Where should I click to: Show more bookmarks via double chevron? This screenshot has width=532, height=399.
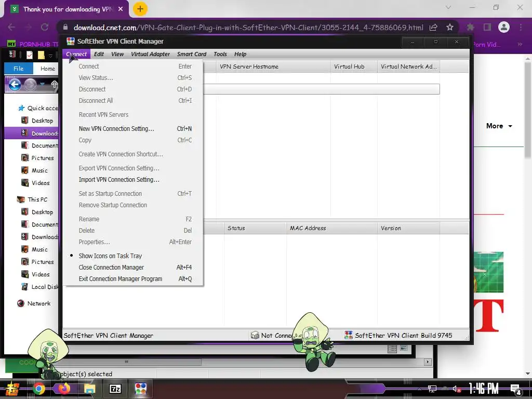520,44
